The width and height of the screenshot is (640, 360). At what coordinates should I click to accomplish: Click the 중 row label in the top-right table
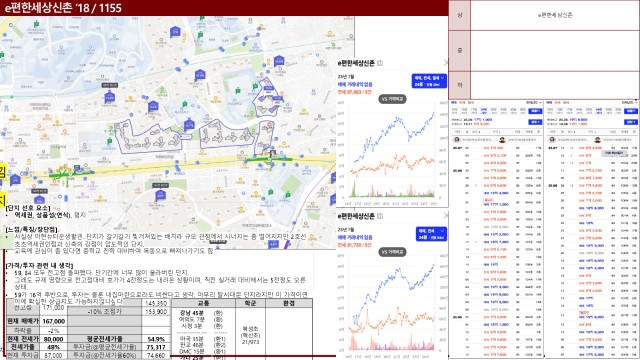tap(460, 51)
